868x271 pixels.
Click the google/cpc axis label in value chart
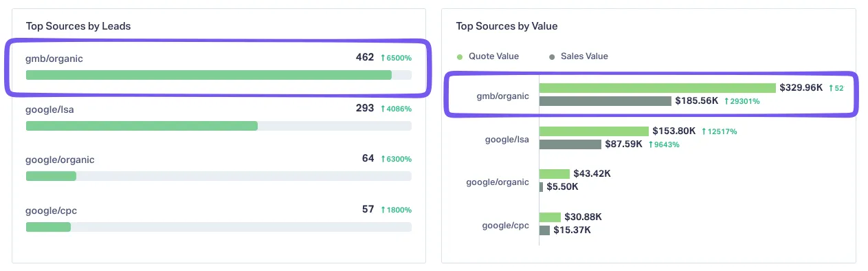point(505,225)
